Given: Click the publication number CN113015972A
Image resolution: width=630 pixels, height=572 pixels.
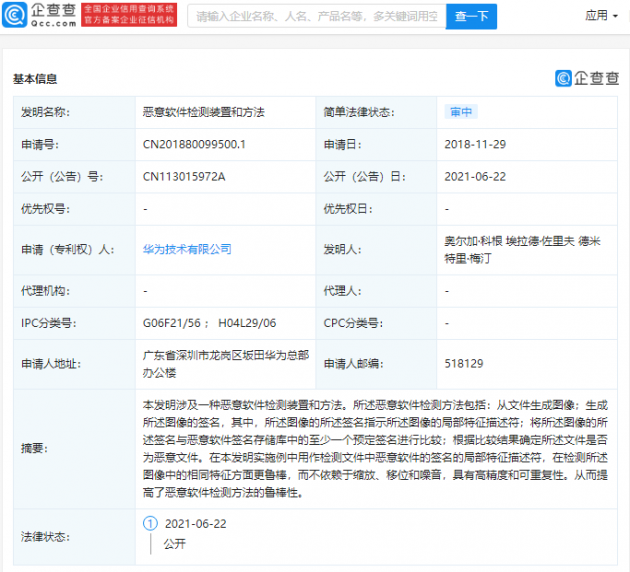Looking at the screenshot, I should (x=184, y=176).
